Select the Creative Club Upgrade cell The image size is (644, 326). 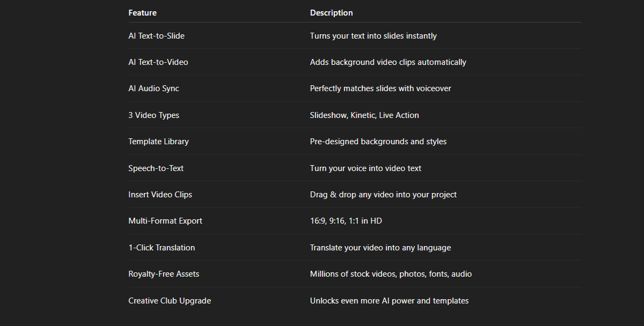[170, 301]
